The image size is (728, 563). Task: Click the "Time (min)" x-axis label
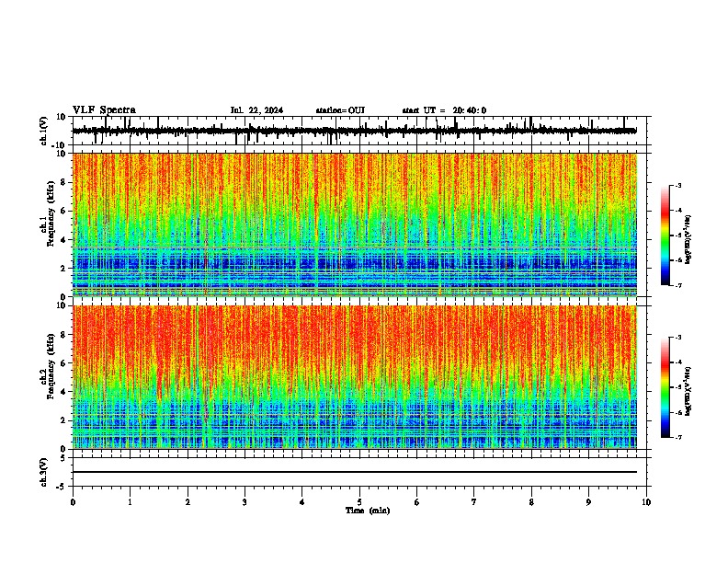tap(368, 511)
